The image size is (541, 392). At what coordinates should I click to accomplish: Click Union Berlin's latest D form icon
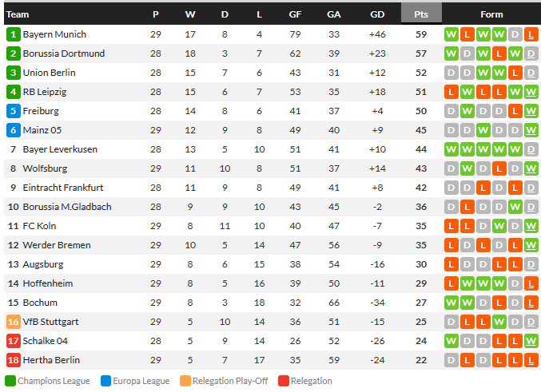coord(531,73)
